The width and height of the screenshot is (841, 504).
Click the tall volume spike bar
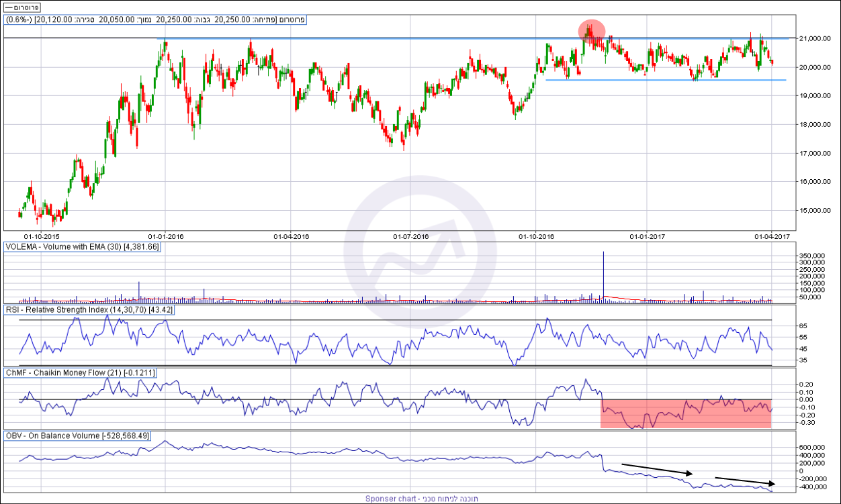(603, 275)
